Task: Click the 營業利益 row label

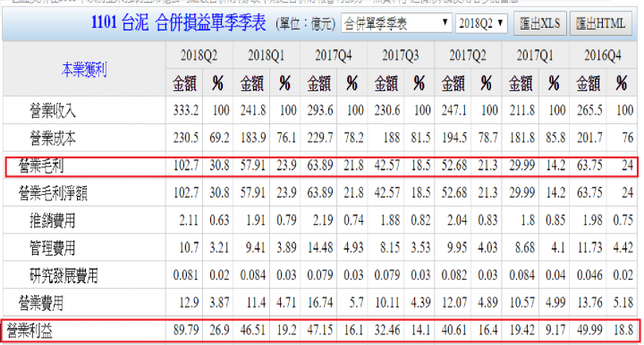Action: tap(30, 330)
